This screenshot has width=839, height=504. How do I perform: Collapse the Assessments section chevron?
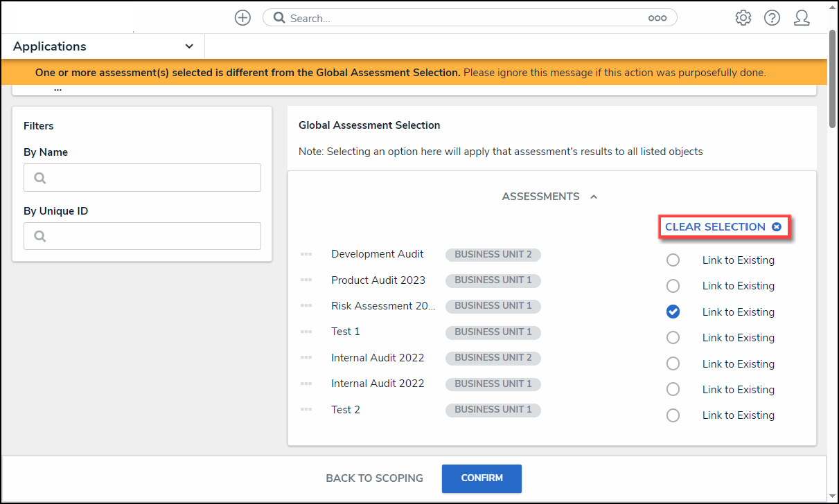[594, 197]
